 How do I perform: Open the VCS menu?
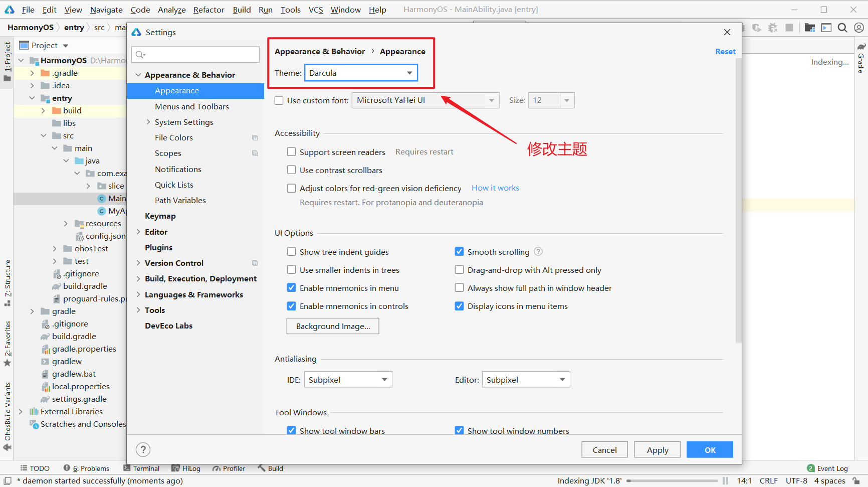click(x=316, y=10)
